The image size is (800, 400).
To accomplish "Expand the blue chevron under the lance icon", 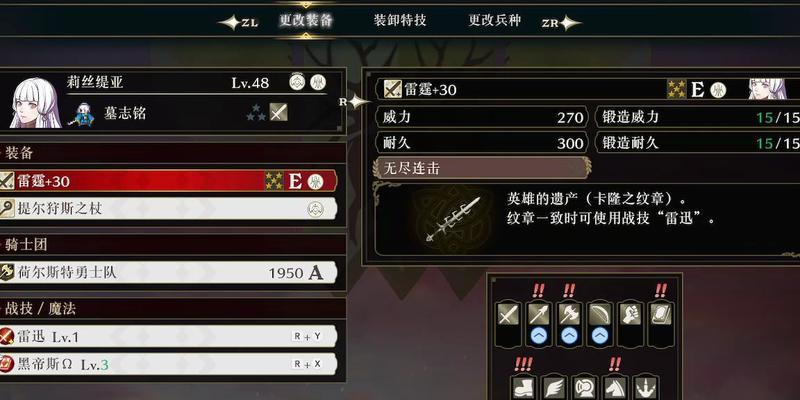I will pyautogui.click(x=539, y=336).
